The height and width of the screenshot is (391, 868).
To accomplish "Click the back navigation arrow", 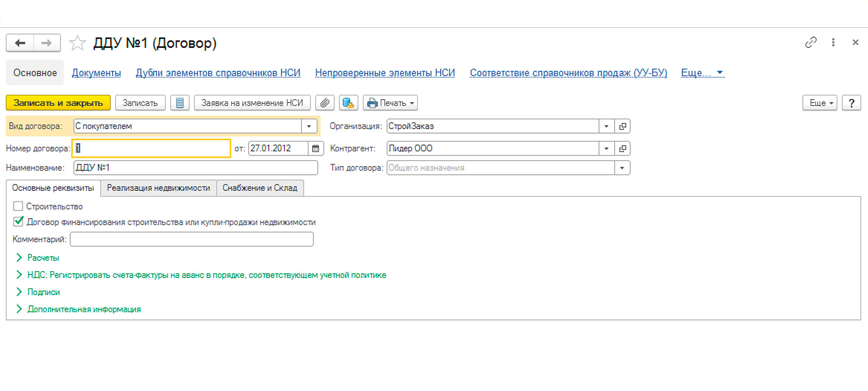I will [x=20, y=43].
